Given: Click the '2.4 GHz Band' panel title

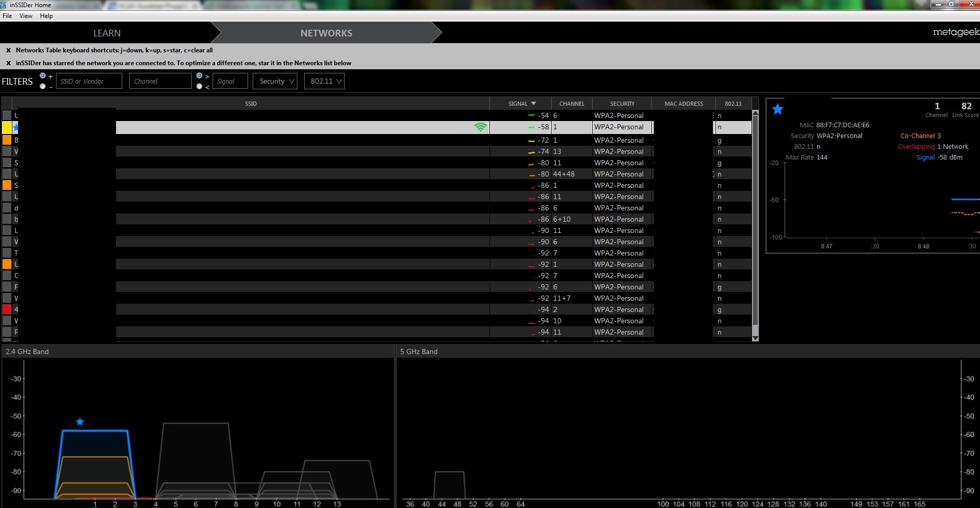Looking at the screenshot, I should point(27,351).
